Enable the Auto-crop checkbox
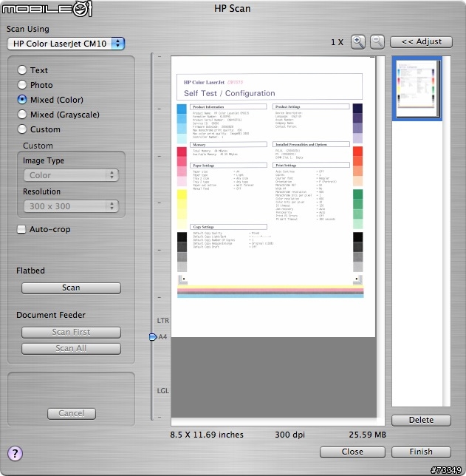Screen dimensions: 466x476 [x=21, y=229]
